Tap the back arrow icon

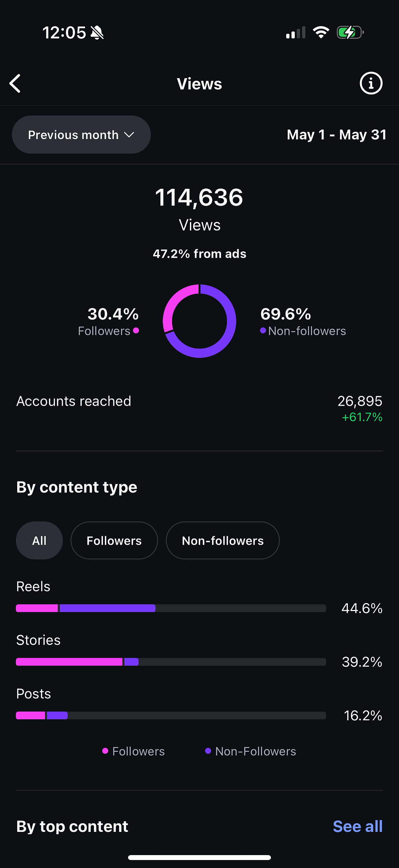pos(15,83)
